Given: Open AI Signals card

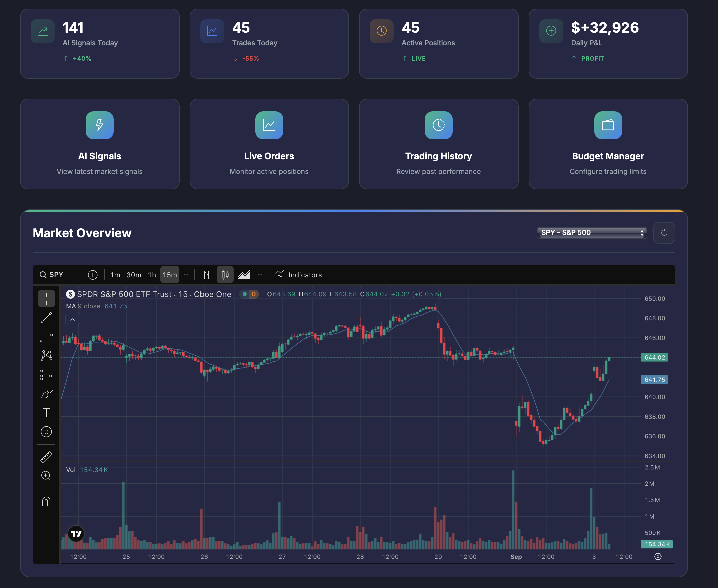Looking at the screenshot, I should [100, 144].
